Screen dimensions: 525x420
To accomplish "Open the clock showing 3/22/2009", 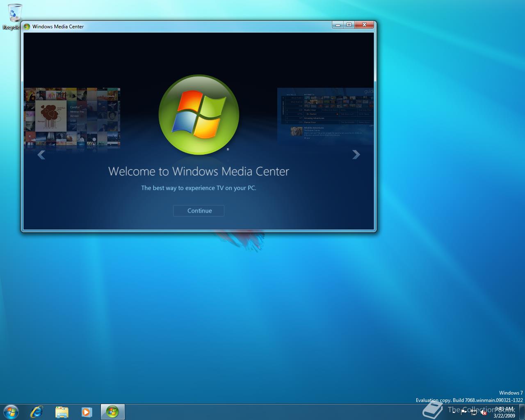I will [x=504, y=412].
